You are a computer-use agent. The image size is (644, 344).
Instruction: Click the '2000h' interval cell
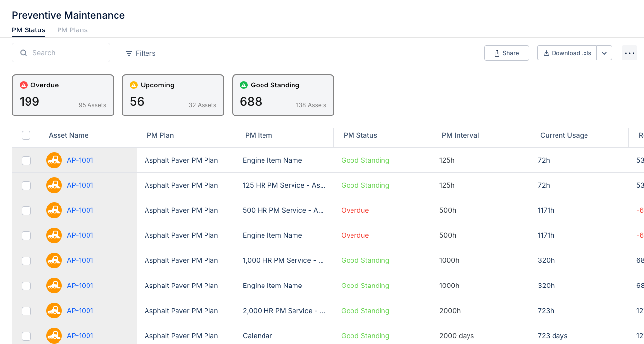coord(450,311)
